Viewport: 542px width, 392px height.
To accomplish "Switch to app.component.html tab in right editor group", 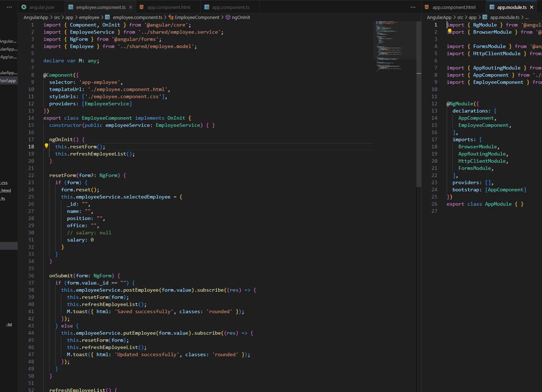I will pyautogui.click(x=454, y=7).
